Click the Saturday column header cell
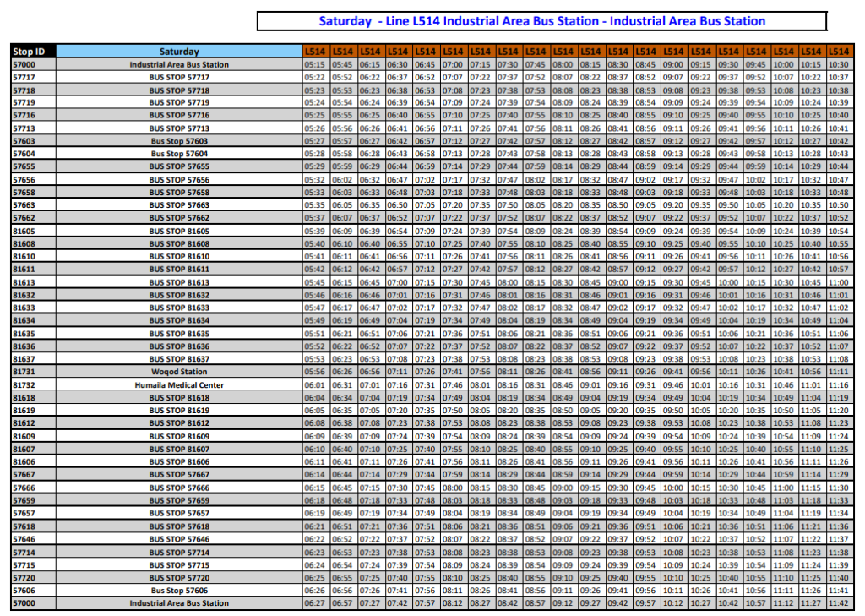Viewport: 865px width, 616px height. click(179, 52)
